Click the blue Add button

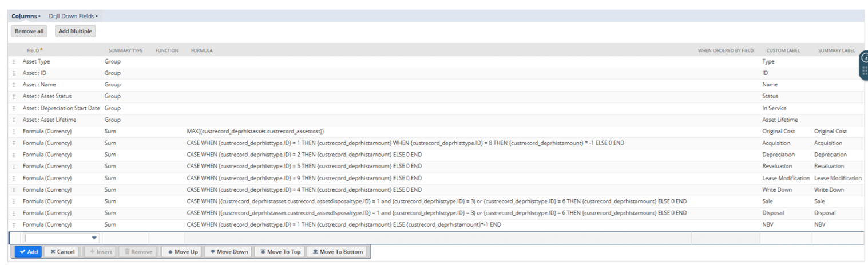coord(28,251)
